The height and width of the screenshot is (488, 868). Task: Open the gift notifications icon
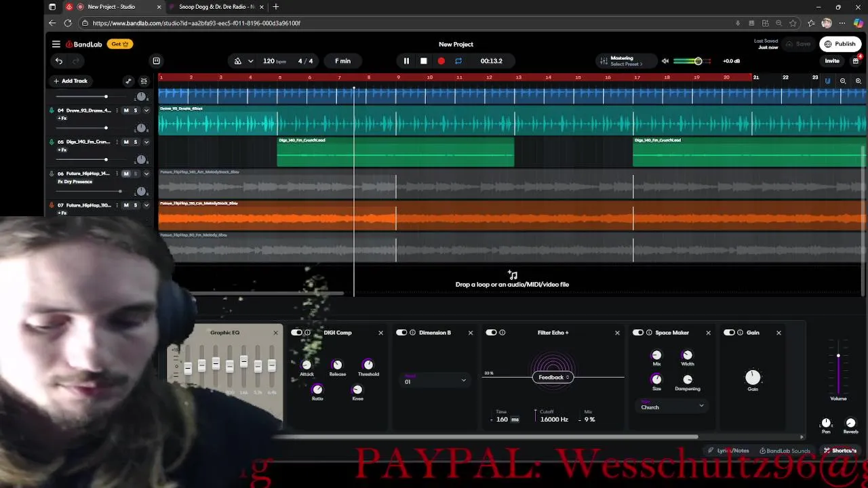click(856, 61)
